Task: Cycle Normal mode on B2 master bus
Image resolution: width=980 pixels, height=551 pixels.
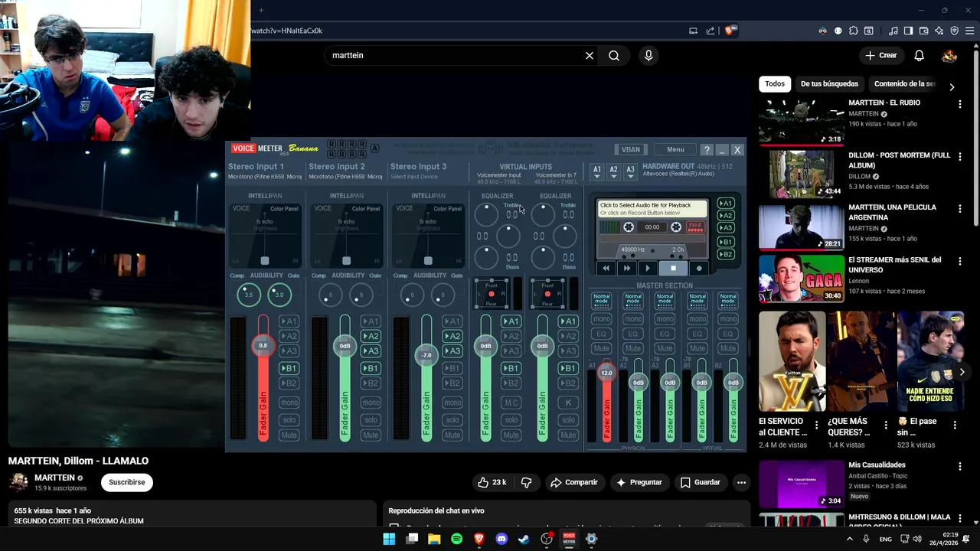Action: 729,299
